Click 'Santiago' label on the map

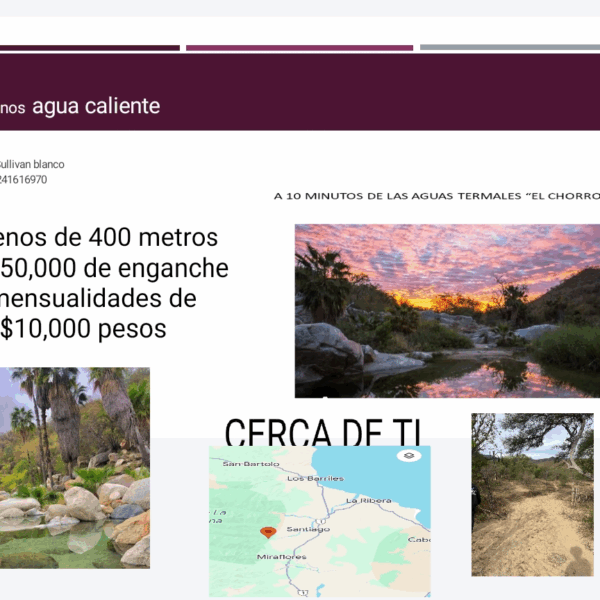click(308, 529)
